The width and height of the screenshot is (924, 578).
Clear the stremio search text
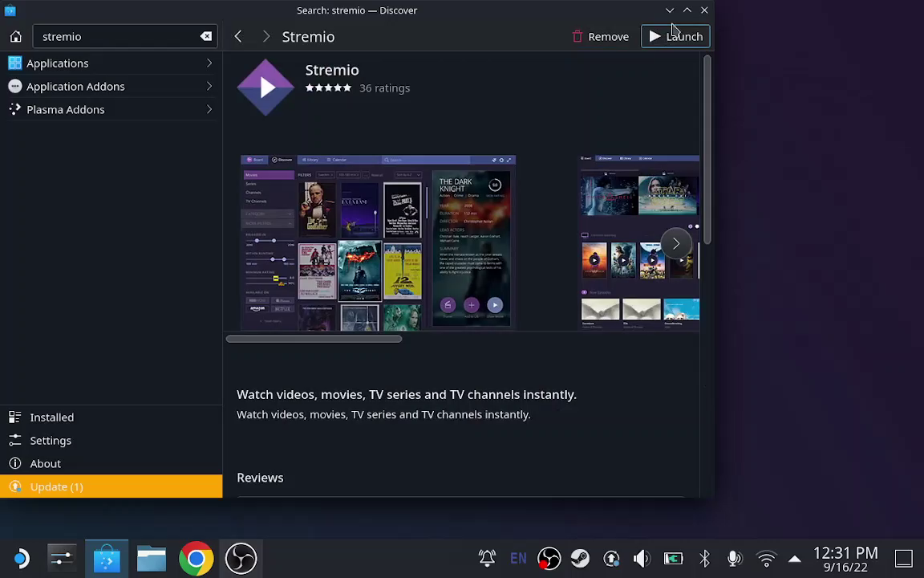click(x=205, y=37)
